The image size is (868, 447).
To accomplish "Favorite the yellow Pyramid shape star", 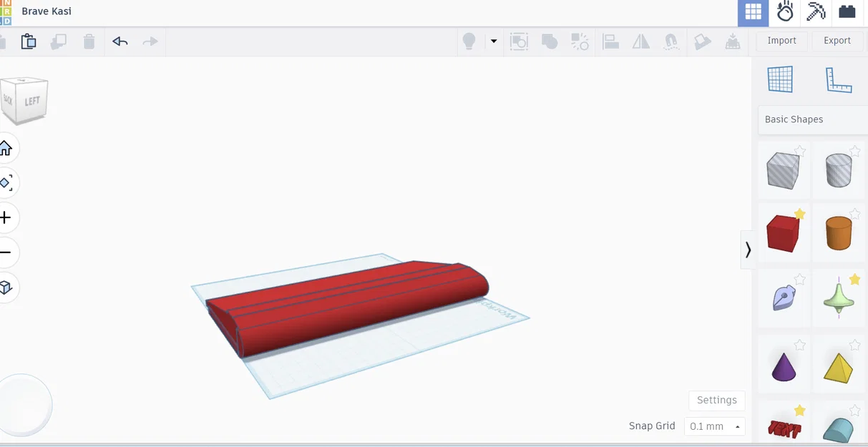I will [x=854, y=345].
